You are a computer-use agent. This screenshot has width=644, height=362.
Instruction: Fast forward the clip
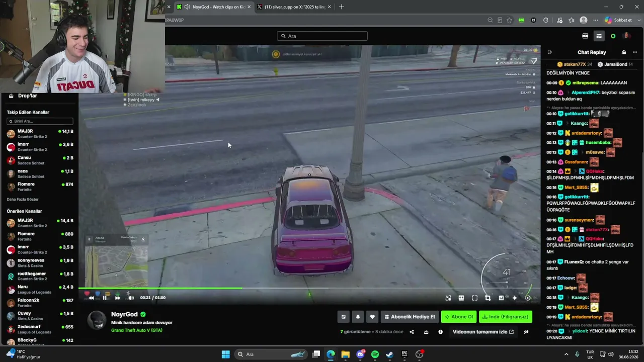pyautogui.click(x=118, y=298)
